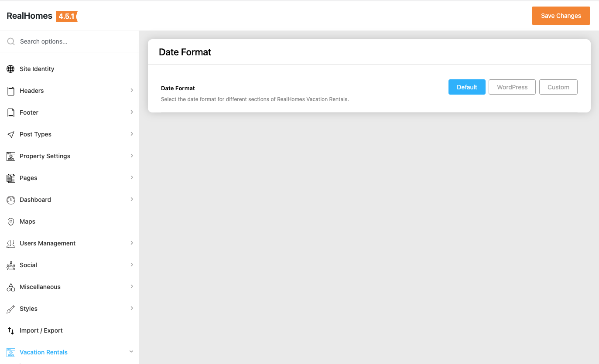
Task: Click the Property Settings icon
Action: [10, 156]
